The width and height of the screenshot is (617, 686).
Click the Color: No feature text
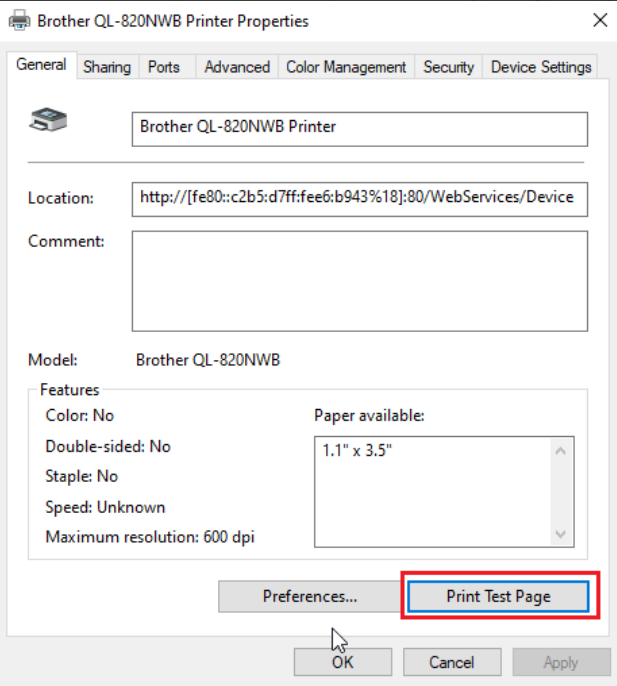(x=80, y=416)
